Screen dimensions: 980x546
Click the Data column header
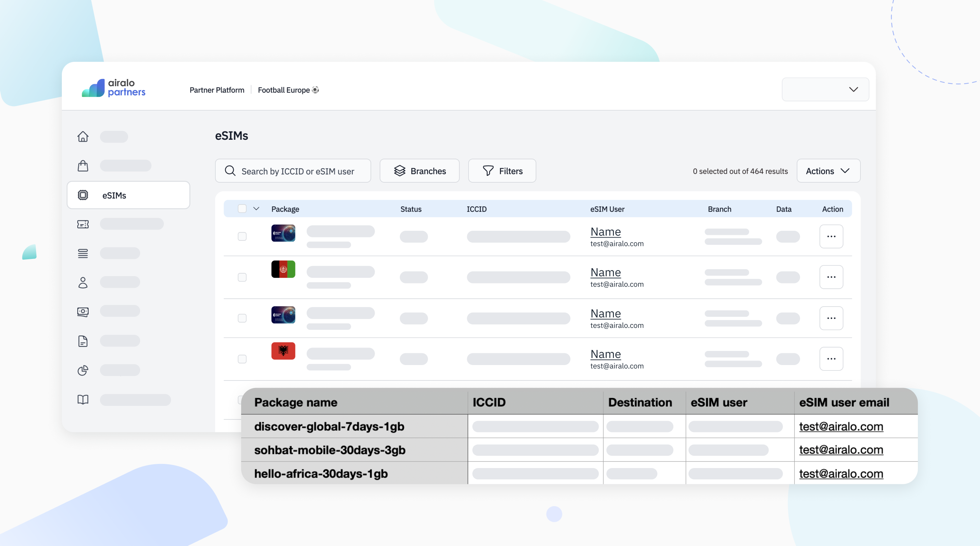(784, 209)
